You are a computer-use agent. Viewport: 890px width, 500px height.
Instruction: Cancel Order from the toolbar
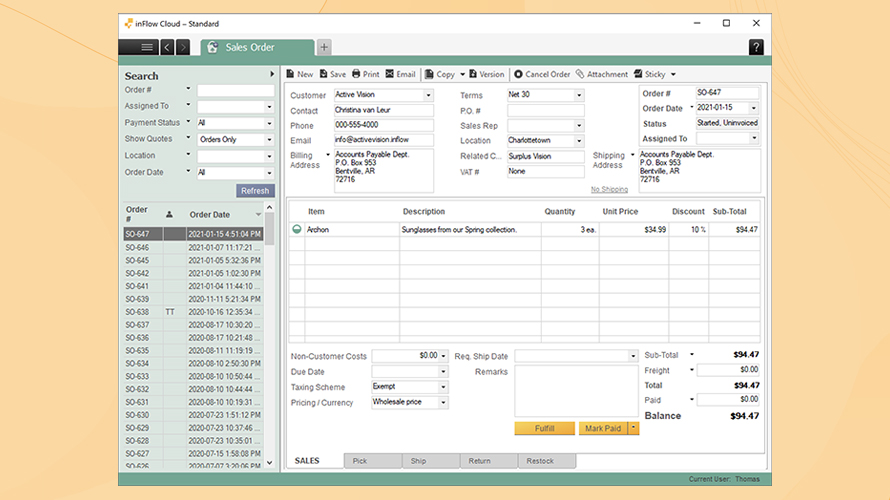(x=542, y=74)
